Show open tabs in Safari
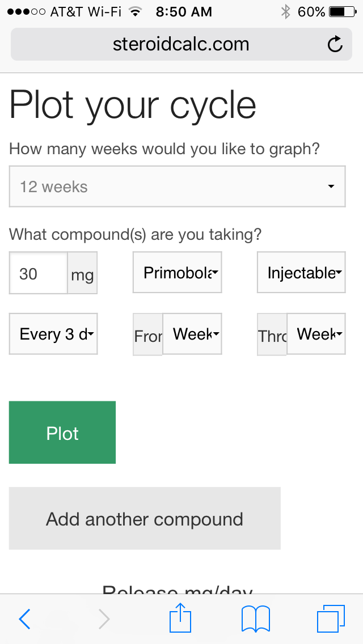 click(331, 618)
